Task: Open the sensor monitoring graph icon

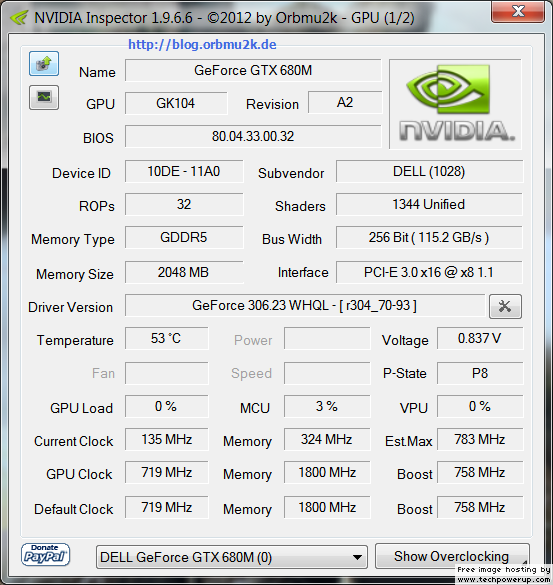Action: click(44, 97)
